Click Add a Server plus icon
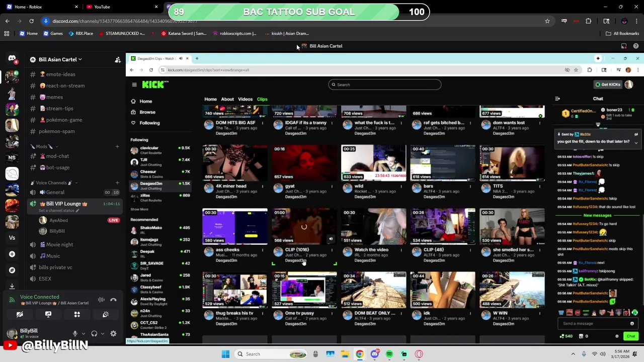Image resolution: width=644 pixels, height=362 pixels. click(x=12, y=254)
